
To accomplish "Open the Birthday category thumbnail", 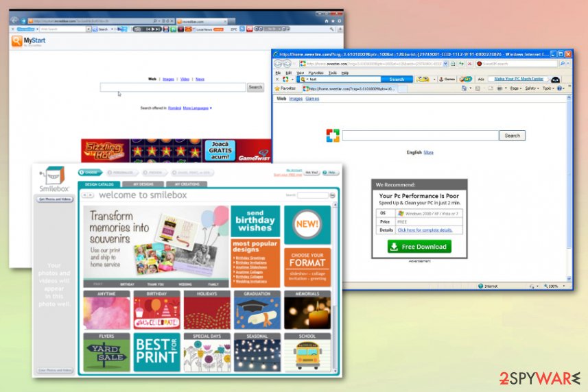I will [x=156, y=310].
